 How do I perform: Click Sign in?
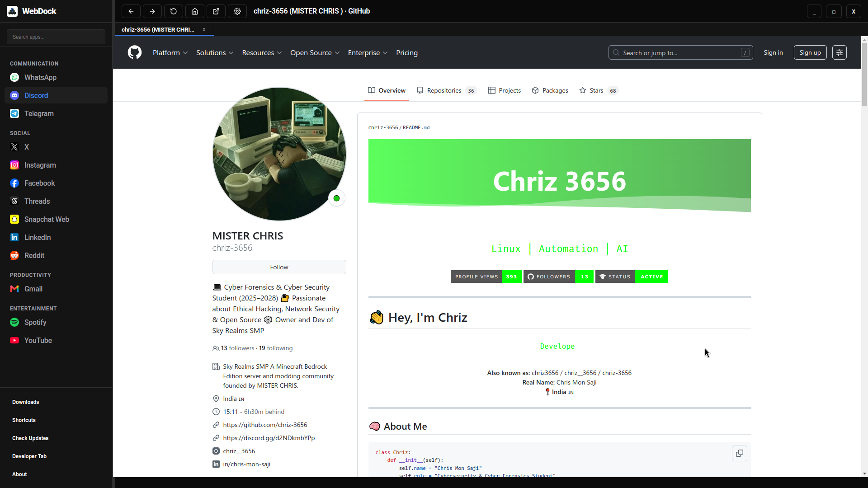[773, 52]
